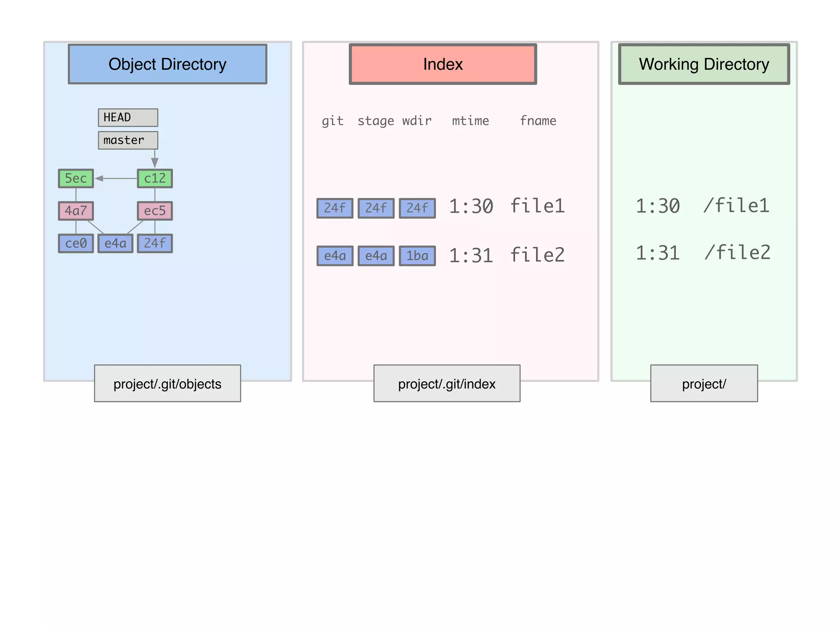Click the 24f box in file1 git column
Image resolution: width=840 pixels, height=630 pixels.
[335, 208]
